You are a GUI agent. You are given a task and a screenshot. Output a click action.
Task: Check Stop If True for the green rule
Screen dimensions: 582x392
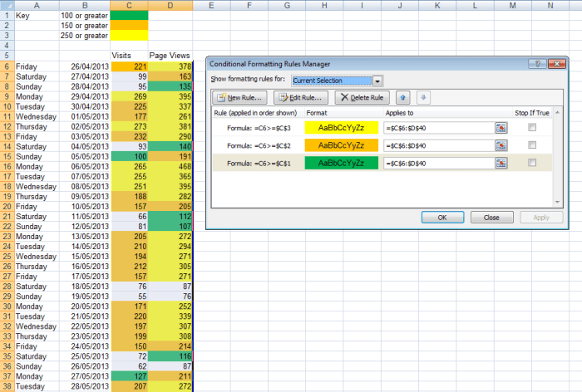point(532,163)
